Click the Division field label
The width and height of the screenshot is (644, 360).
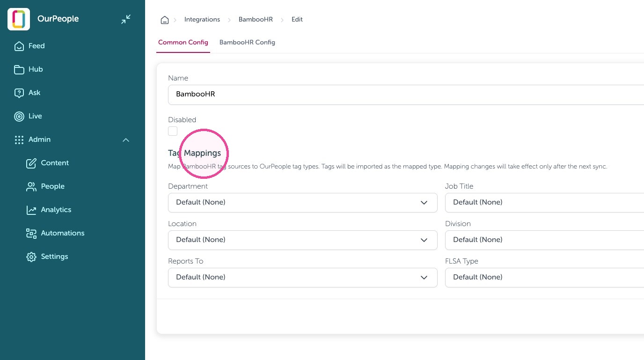click(x=458, y=224)
